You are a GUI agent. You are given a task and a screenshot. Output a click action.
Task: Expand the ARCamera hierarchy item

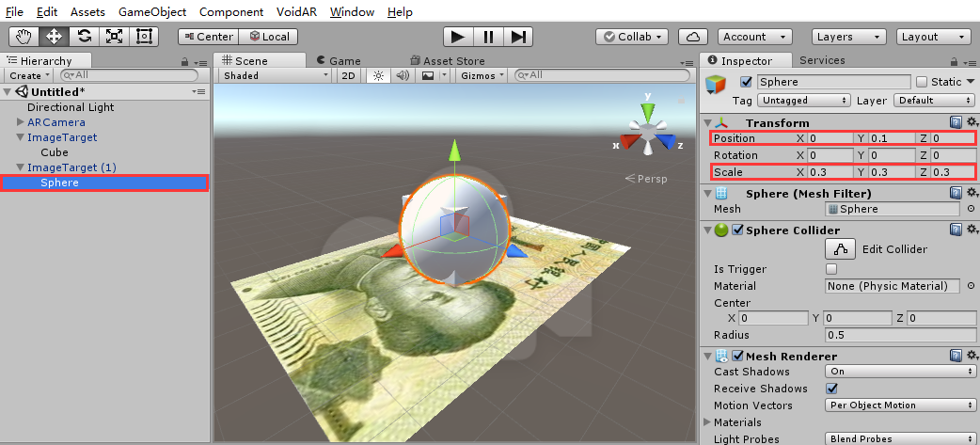click(x=20, y=122)
